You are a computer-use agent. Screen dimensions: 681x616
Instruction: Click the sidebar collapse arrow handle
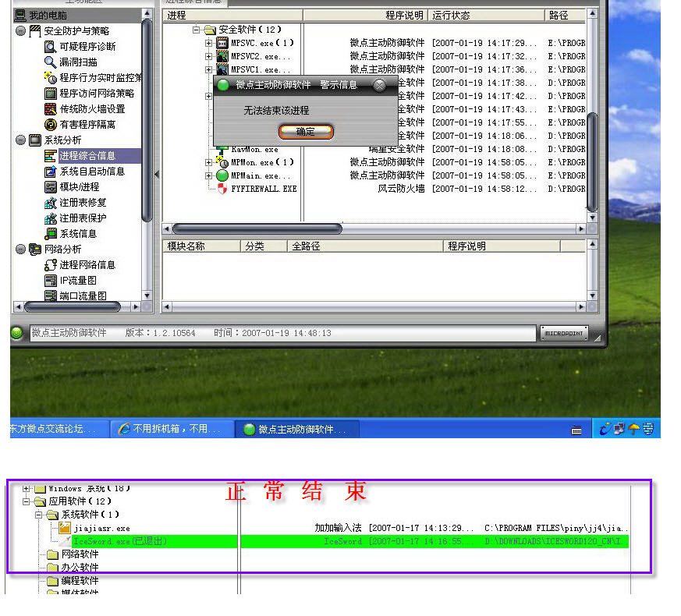(x=157, y=174)
